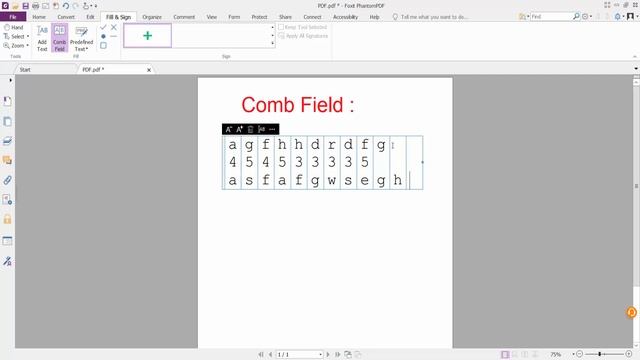Go to the next page arrow
This screenshot has height=360, width=640.
coord(328,354)
